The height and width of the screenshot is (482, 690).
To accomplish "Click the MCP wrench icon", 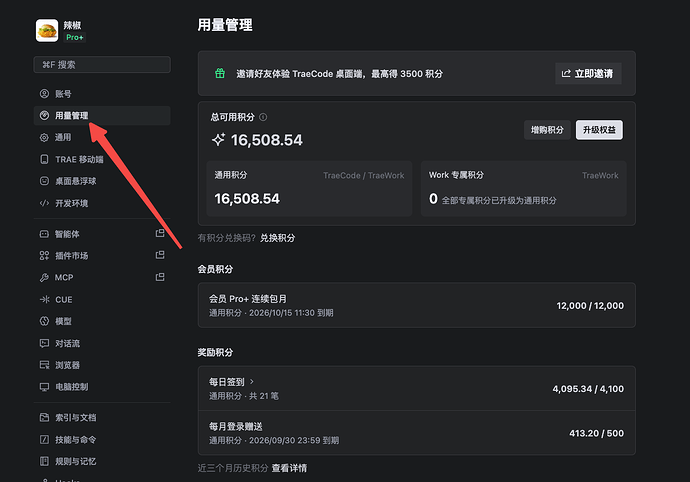I will pyautogui.click(x=44, y=277).
